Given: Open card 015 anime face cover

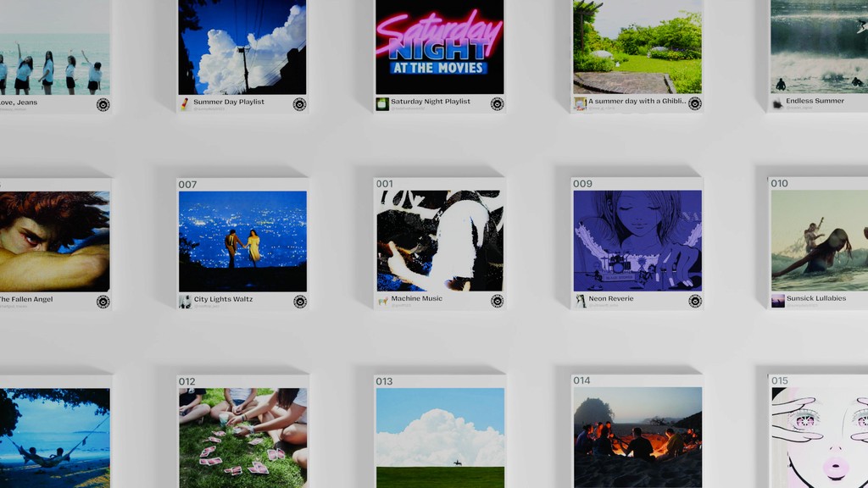Looking at the screenshot, I should pyautogui.click(x=821, y=437).
